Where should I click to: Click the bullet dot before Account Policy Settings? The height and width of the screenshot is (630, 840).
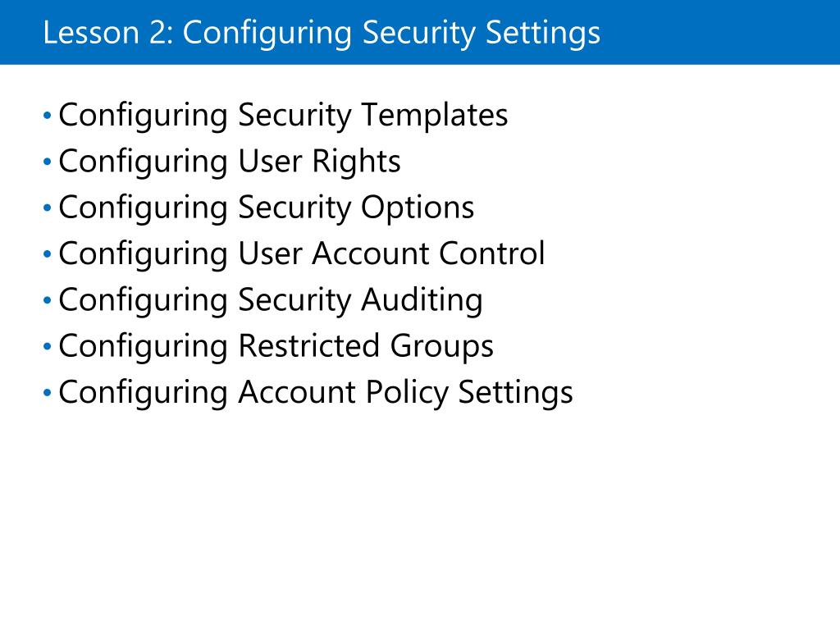(x=47, y=392)
